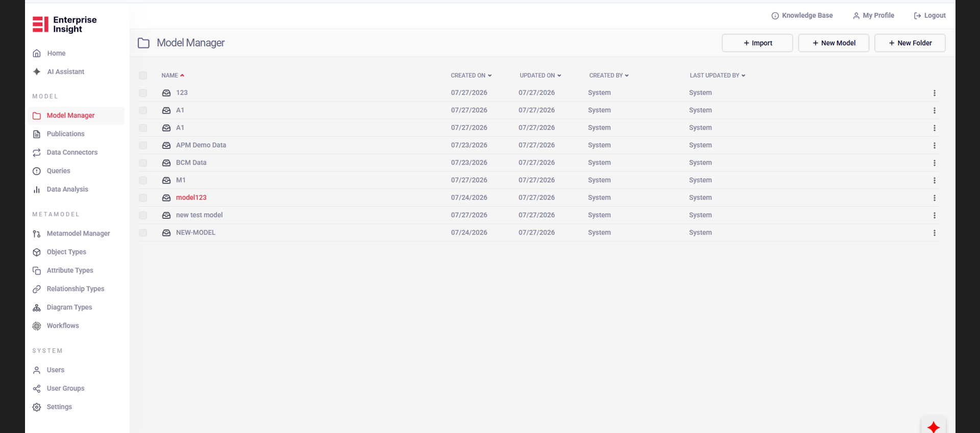Click the Data Connectors arrows icon

click(x=37, y=152)
